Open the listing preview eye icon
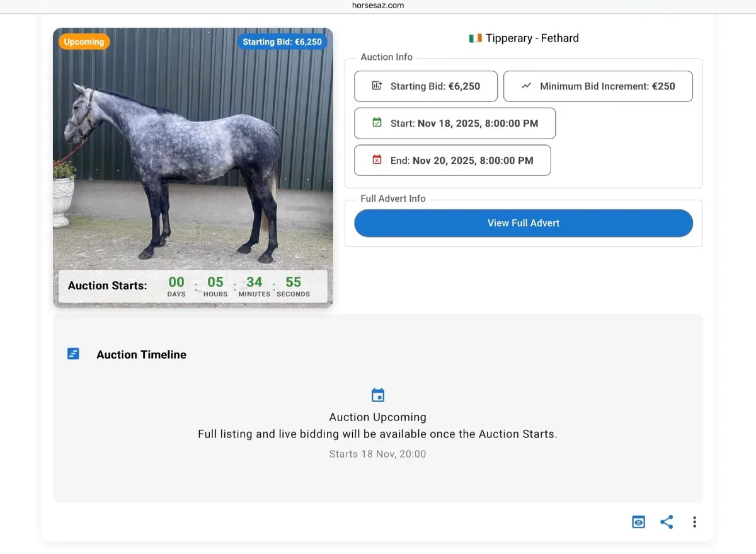Image resolution: width=756 pixels, height=554 pixels. pyautogui.click(x=638, y=522)
